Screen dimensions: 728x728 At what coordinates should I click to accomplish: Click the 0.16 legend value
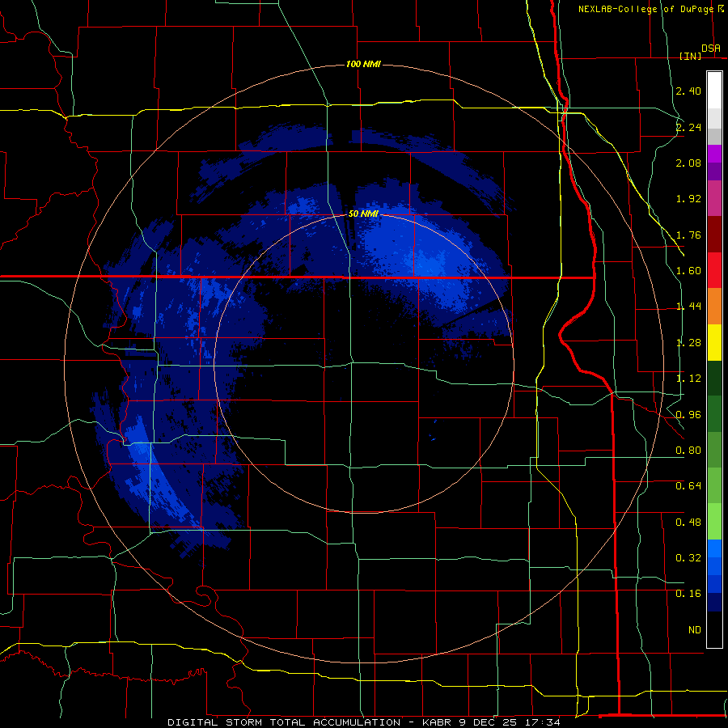(688, 594)
